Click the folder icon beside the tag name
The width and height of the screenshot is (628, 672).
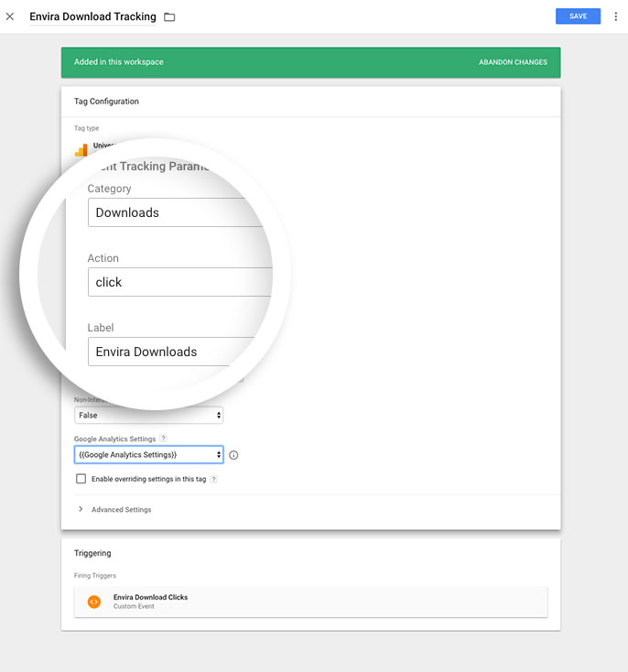click(x=169, y=17)
